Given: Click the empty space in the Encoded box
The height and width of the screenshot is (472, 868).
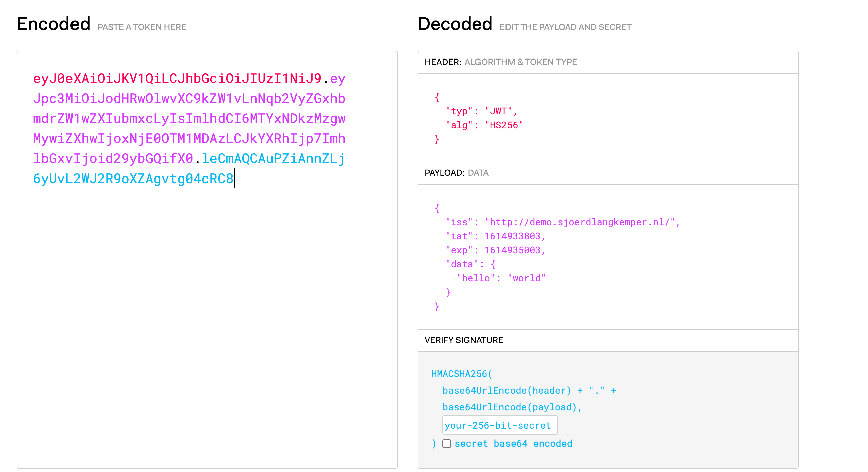Looking at the screenshot, I should pyautogui.click(x=207, y=320).
